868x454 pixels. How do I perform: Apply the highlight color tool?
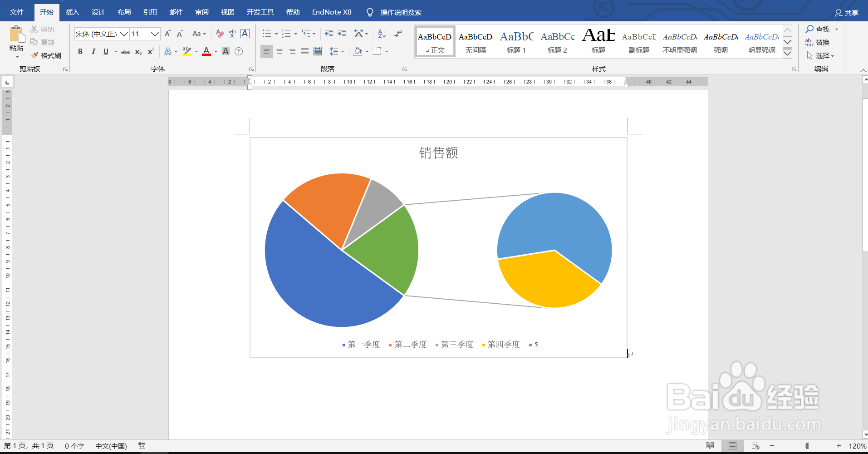186,51
